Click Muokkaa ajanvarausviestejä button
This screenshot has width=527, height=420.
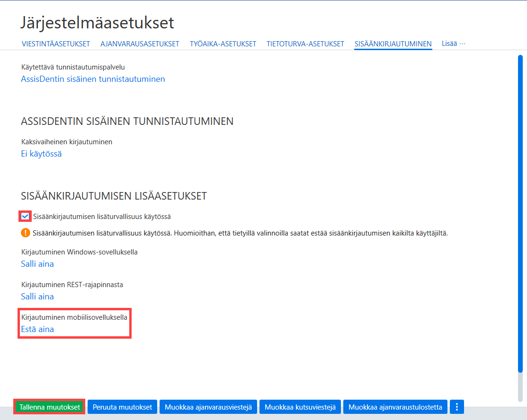pos(208,407)
